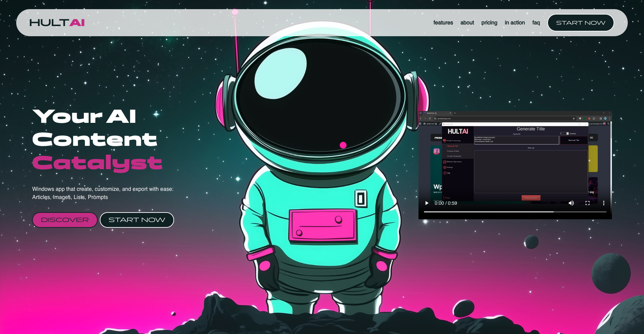Open the faq link in navigation

536,23
